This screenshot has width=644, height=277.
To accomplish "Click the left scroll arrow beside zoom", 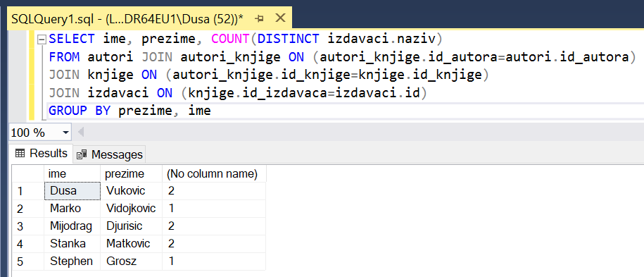I will [81, 133].
